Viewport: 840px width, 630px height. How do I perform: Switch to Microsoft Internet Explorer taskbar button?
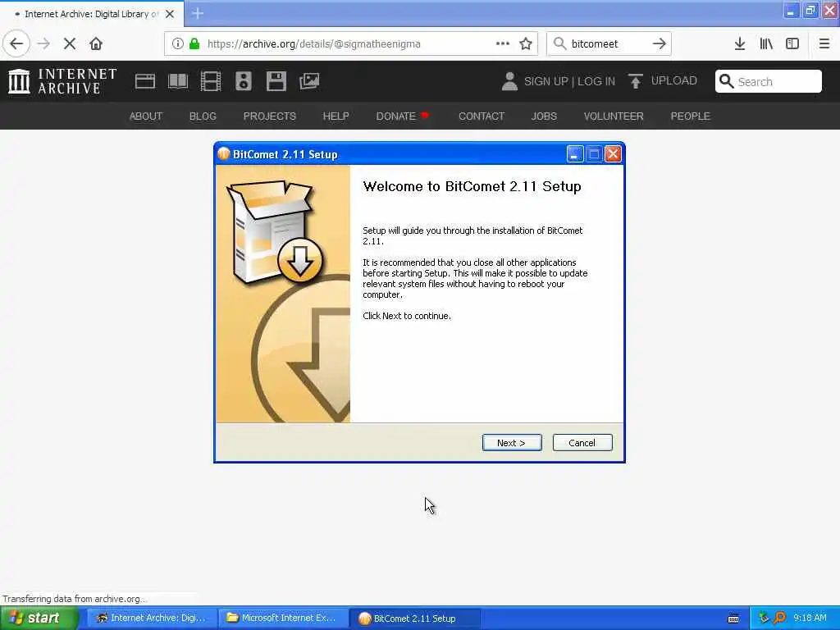tap(283, 619)
